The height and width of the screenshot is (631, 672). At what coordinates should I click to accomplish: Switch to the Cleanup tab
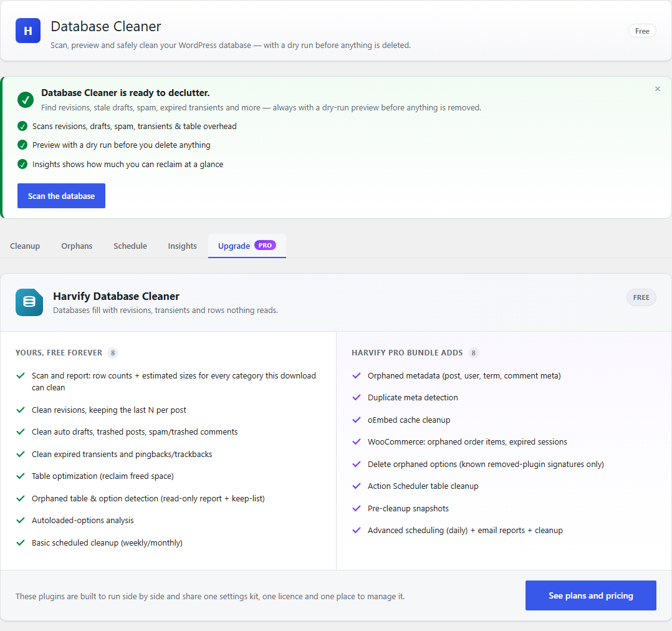click(25, 246)
